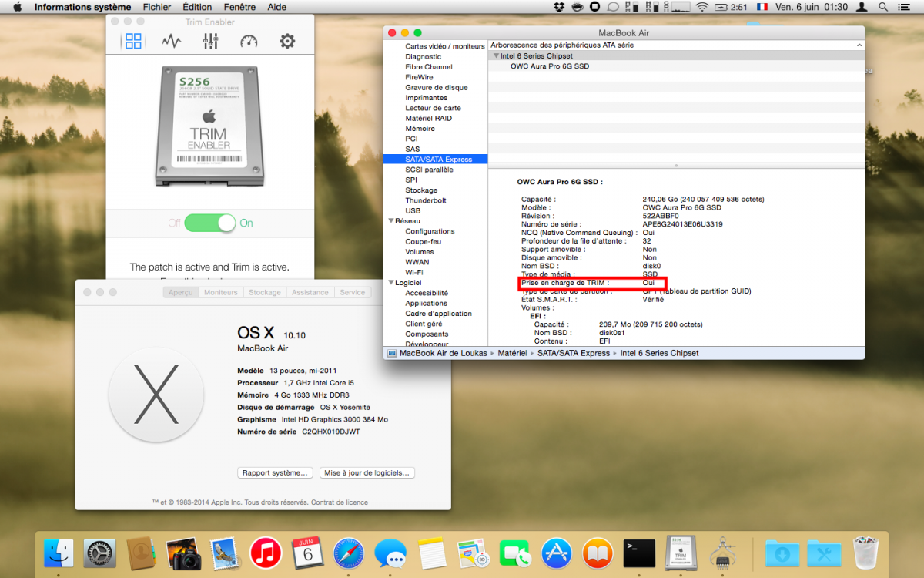Open the Fichier menu
This screenshot has width=924, height=578.
pos(157,7)
